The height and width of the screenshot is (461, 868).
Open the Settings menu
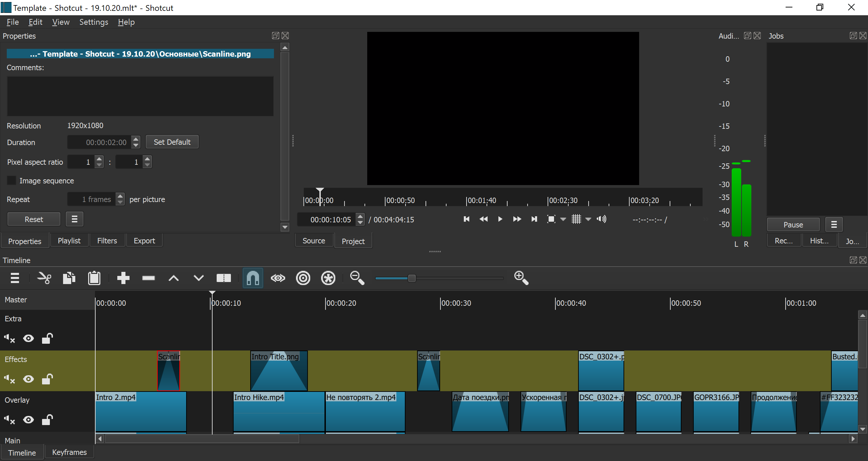(x=94, y=22)
